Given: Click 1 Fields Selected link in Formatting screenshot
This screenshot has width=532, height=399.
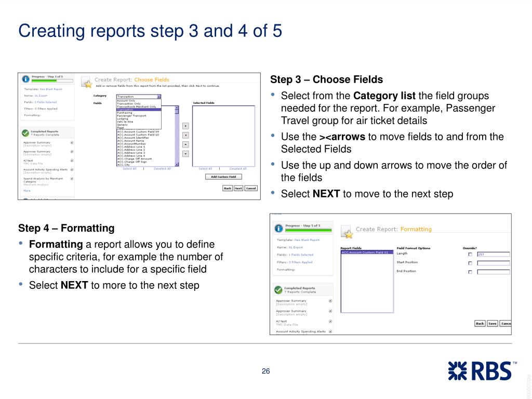Looking at the screenshot, I should (301, 255).
